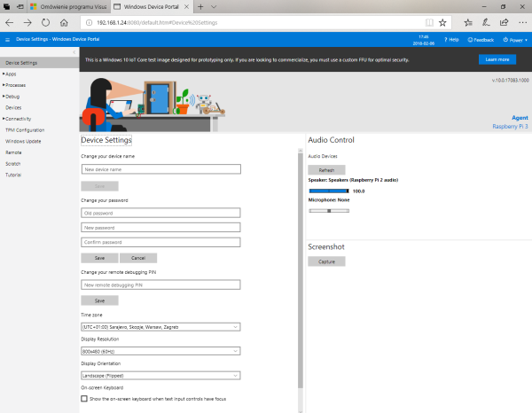This screenshot has height=413, width=532.
Task: Open the Feedback option in the header
Action: [x=481, y=40]
